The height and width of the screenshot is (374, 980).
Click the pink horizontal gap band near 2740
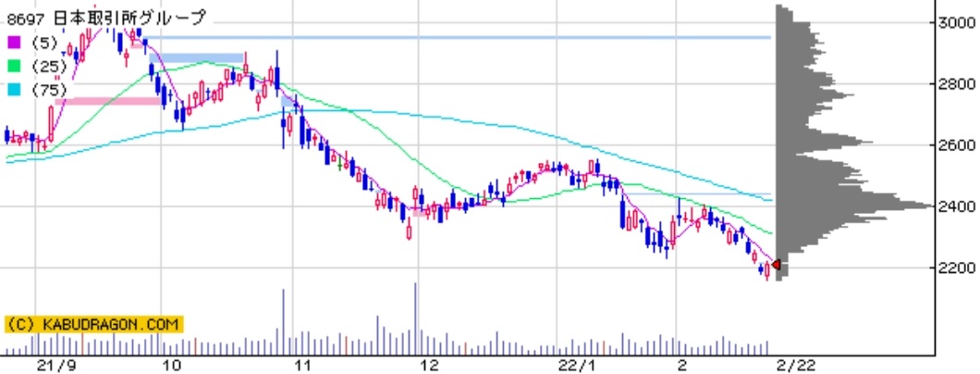point(107,101)
